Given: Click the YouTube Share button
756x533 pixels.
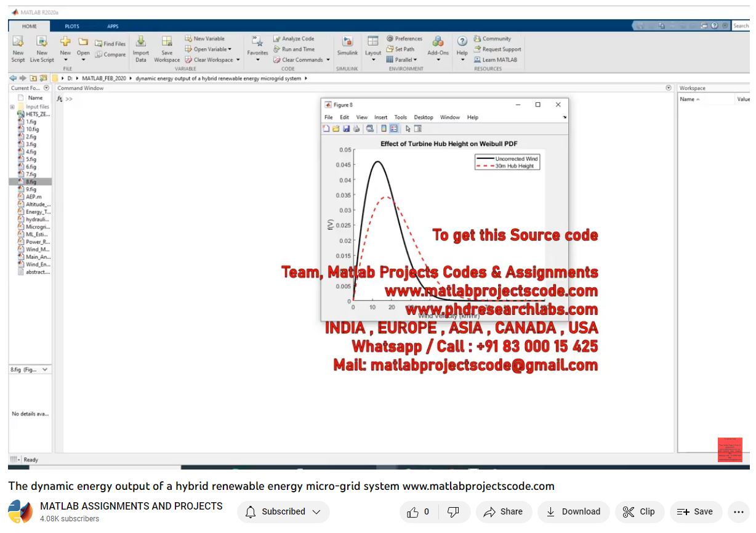Looking at the screenshot, I should 503,511.
